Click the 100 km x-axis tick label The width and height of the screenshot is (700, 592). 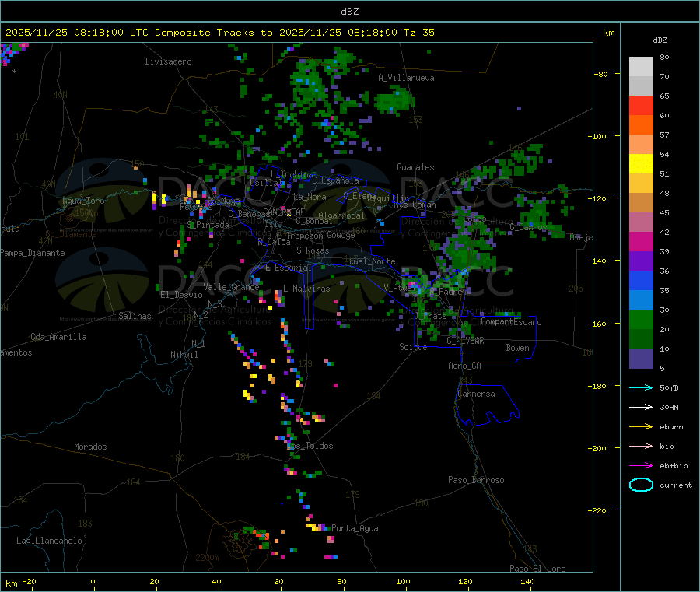pyautogui.click(x=403, y=581)
